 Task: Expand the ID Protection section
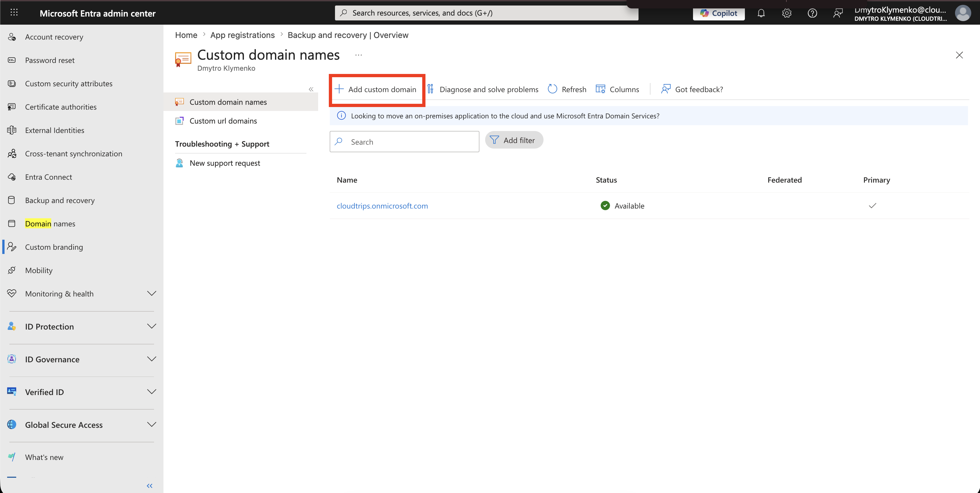152,326
